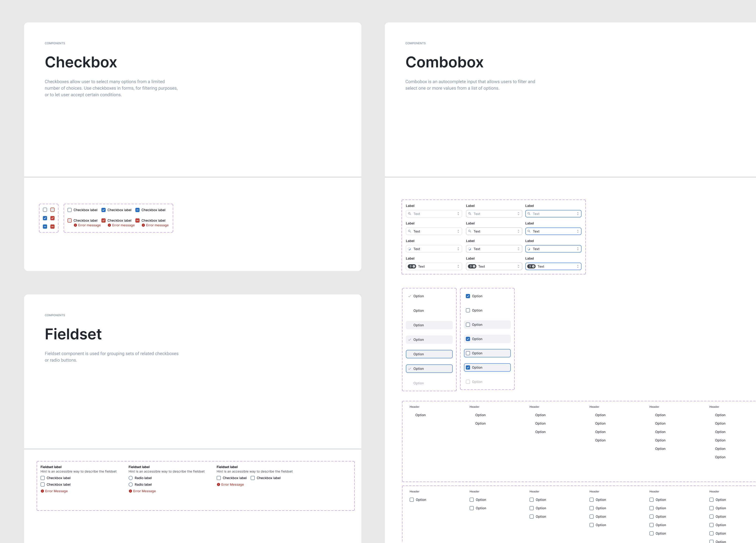Screen dimensions: 756x543
Task: Toggle the unlabeled blue checked checkbox
Action: (45, 218)
